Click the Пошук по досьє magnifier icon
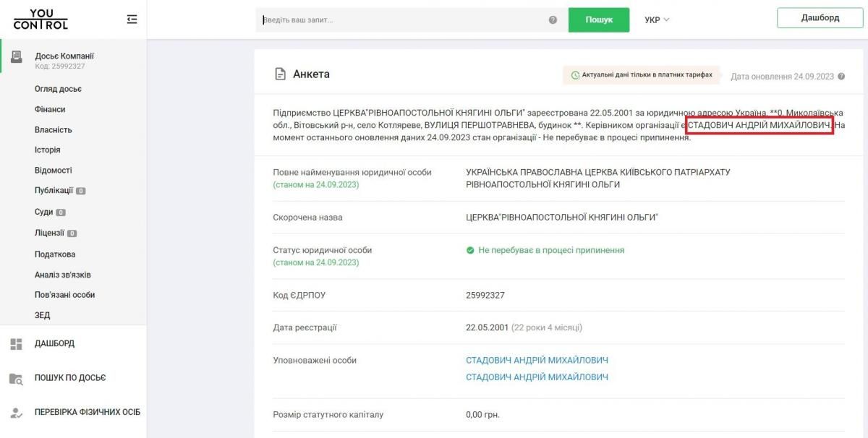Screen dimensions: 868x438 tap(15, 377)
